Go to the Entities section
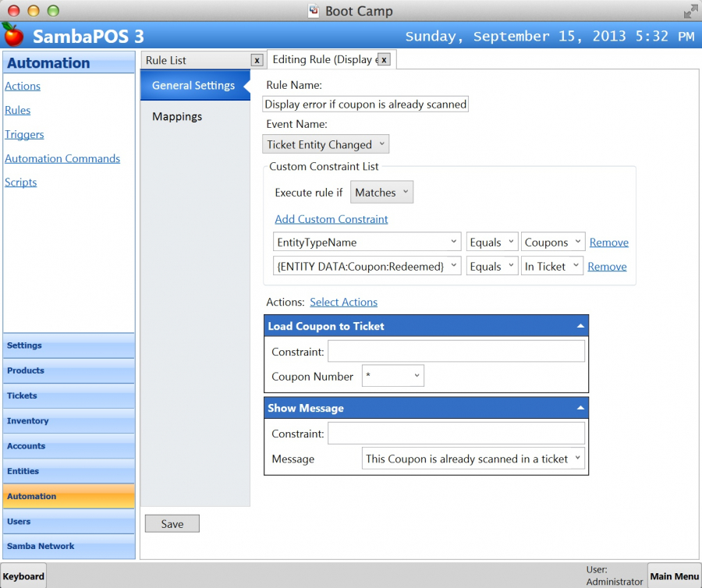This screenshot has height=588, width=702. click(x=23, y=471)
